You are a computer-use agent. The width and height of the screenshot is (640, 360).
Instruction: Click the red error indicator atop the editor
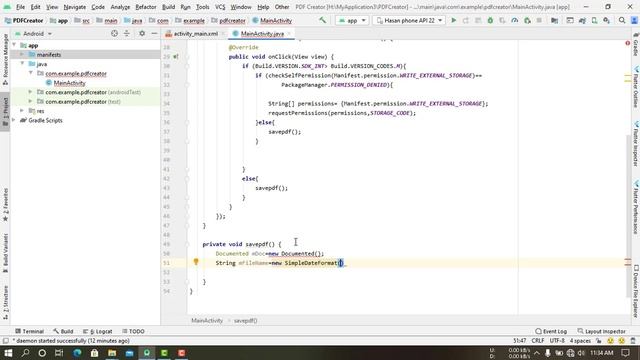click(x=628, y=43)
